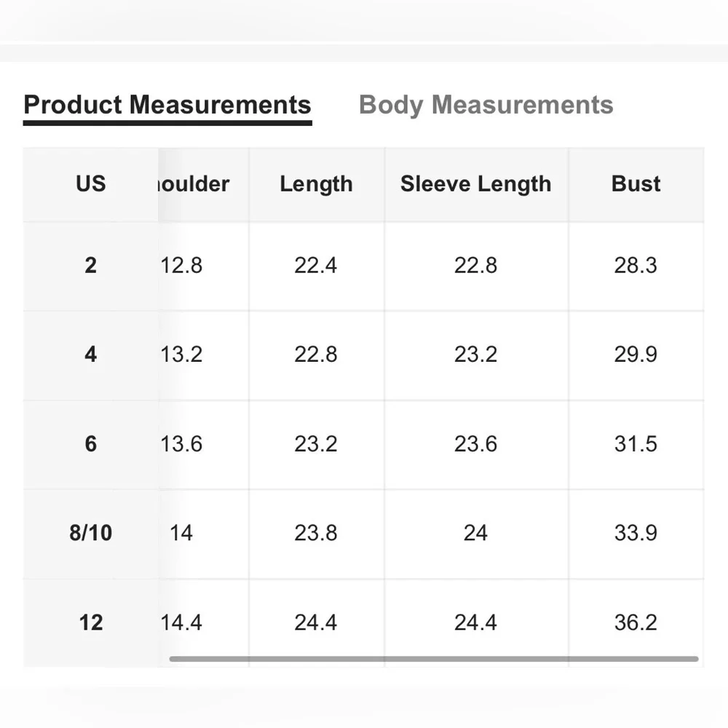
Task: Click the 23.6 sleeve length cell
Action: pyautogui.click(x=476, y=444)
